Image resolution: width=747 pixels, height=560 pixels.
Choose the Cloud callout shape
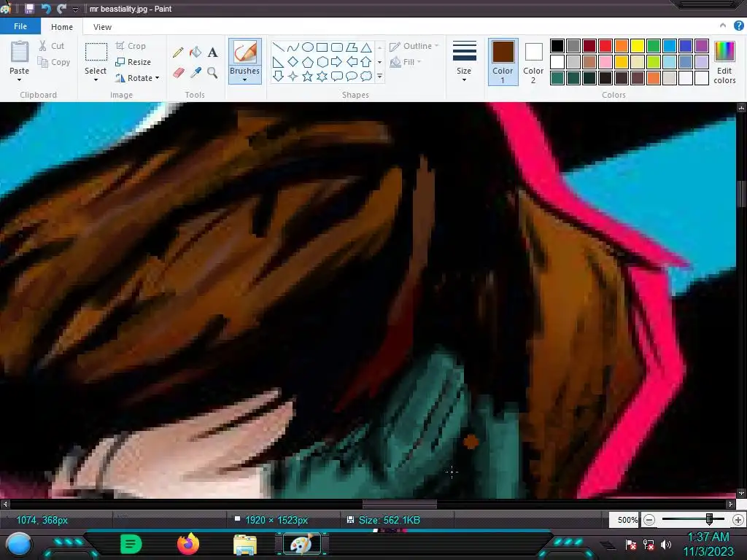tap(366, 76)
